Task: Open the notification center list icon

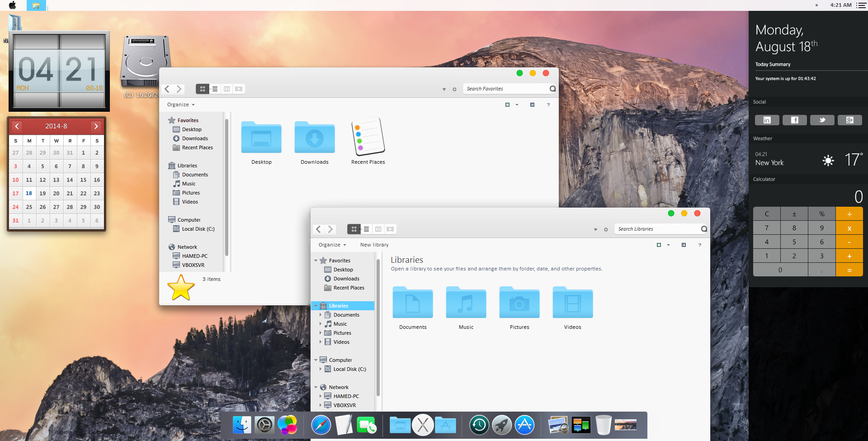Action: 861,5
